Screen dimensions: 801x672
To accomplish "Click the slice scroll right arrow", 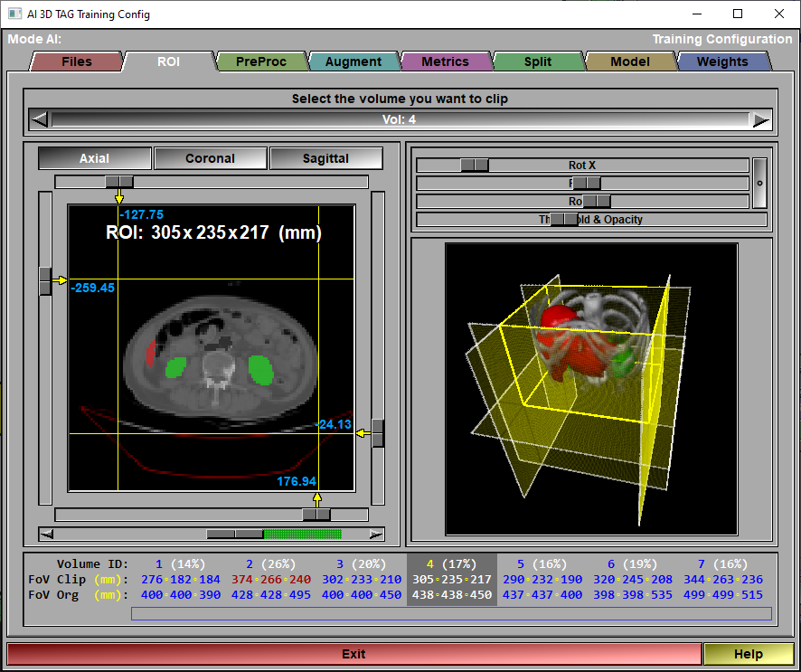I will click(376, 535).
